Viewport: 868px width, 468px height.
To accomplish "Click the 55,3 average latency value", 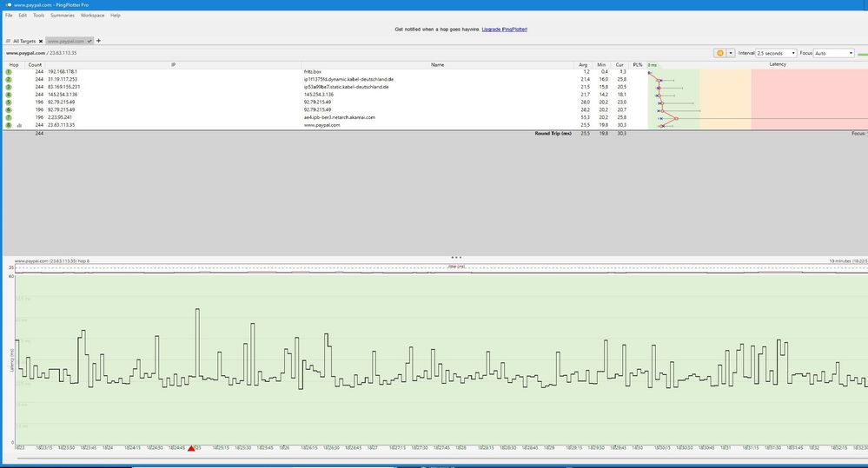I will pyautogui.click(x=585, y=117).
